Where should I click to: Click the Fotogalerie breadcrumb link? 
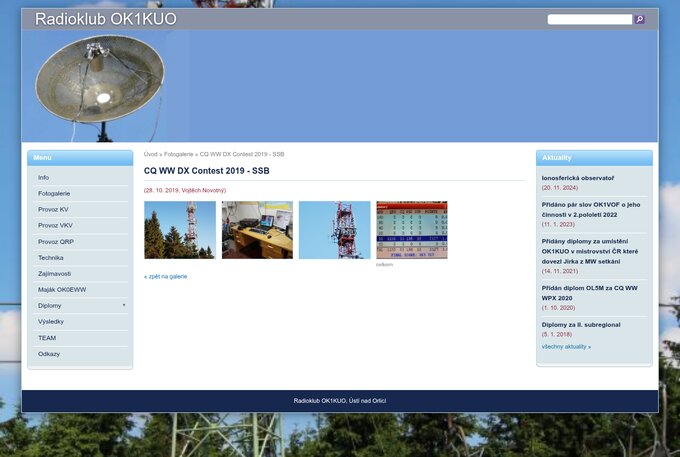[178, 154]
